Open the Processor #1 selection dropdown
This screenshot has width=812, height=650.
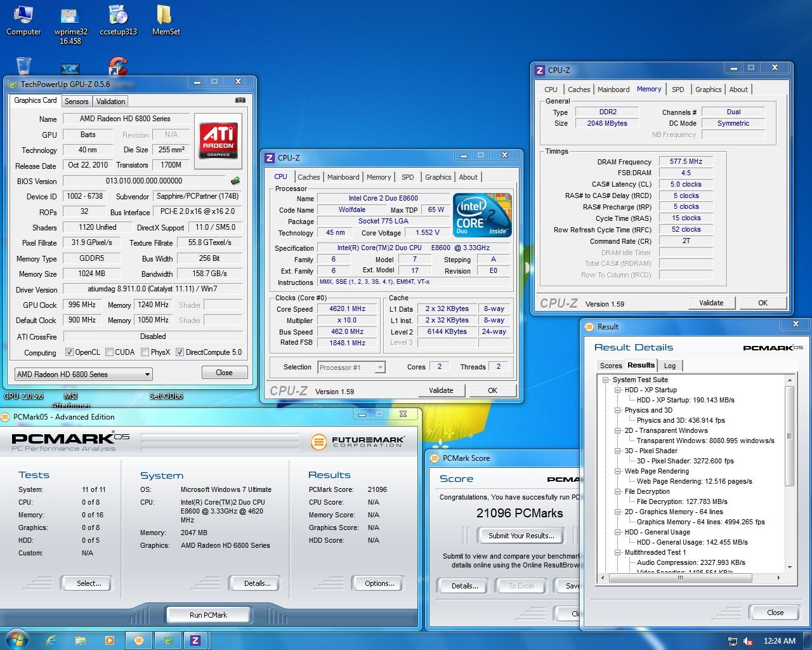pyautogui.click(x=351, y=368)
